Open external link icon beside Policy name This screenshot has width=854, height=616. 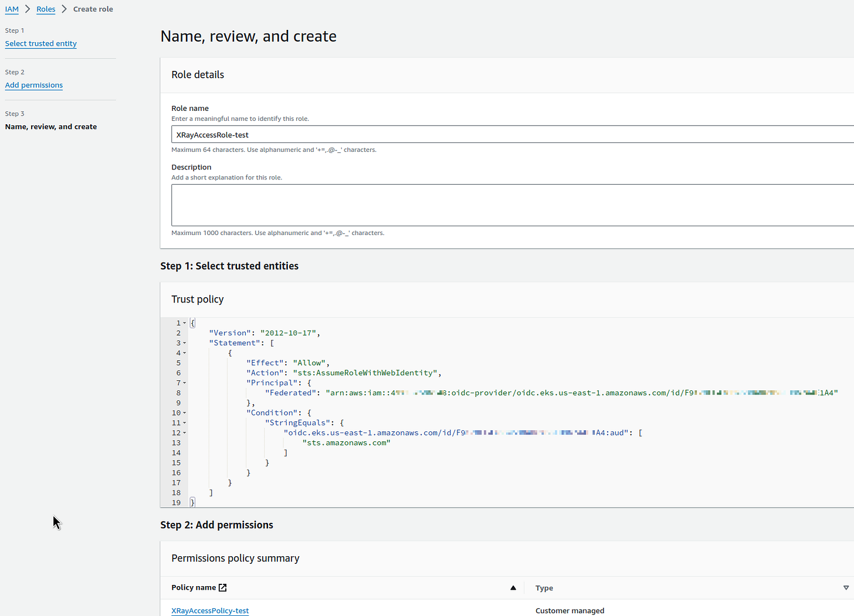(223, 587)
